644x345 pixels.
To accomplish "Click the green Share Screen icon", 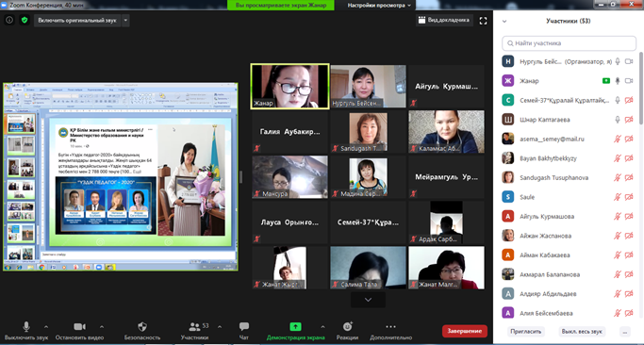I will click(295, 327).
